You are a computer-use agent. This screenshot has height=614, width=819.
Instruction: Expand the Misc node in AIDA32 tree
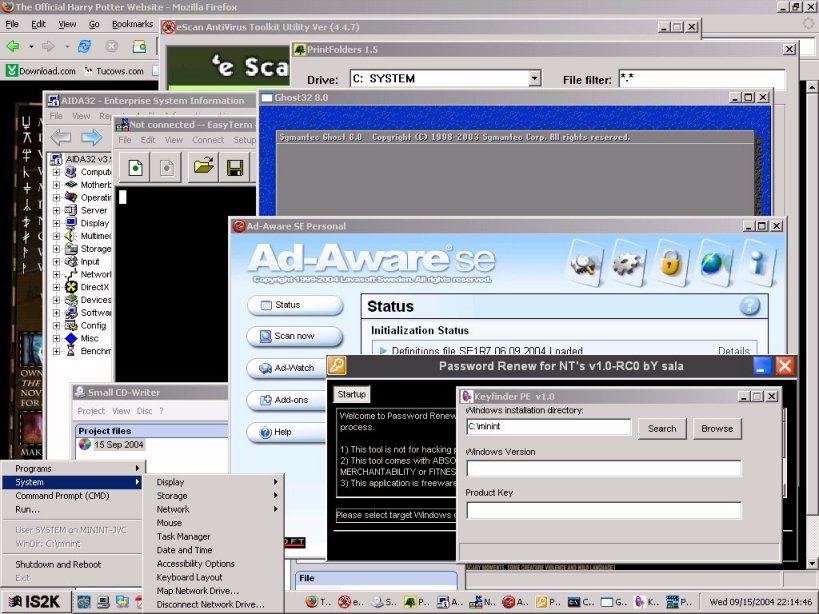(56, 338)
